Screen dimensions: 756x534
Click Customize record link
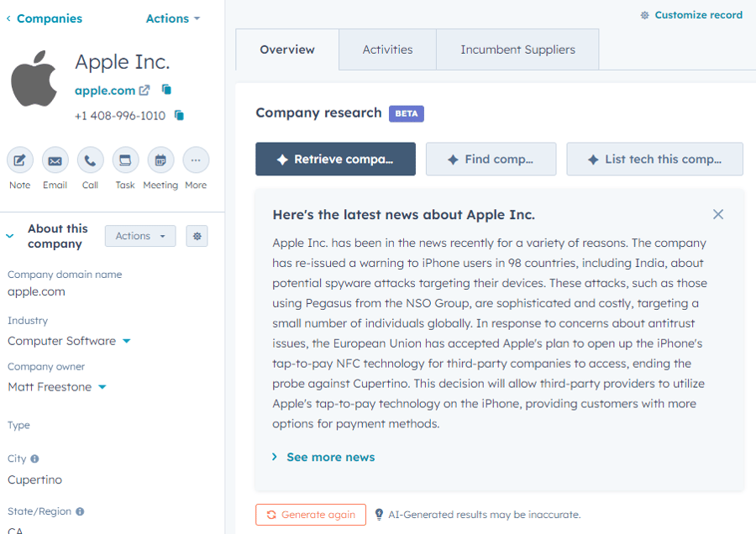tap(691, 15)
